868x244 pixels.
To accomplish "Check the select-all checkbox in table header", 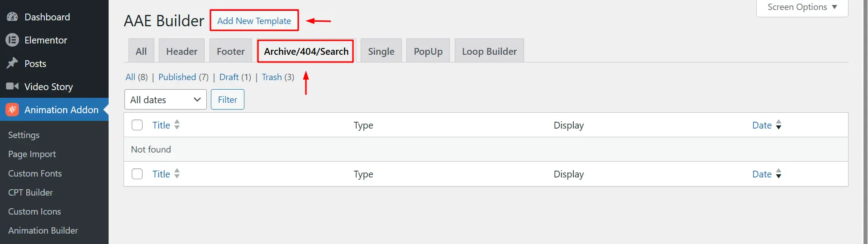I will coord(137,125).
